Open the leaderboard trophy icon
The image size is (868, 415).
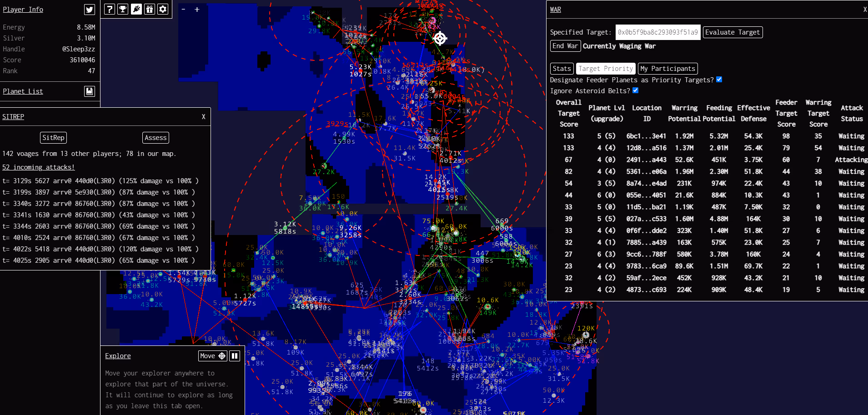123,9
